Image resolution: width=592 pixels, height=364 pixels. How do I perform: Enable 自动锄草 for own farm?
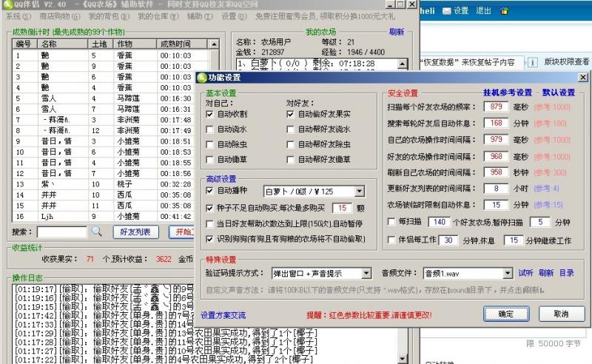coord(210,160)
